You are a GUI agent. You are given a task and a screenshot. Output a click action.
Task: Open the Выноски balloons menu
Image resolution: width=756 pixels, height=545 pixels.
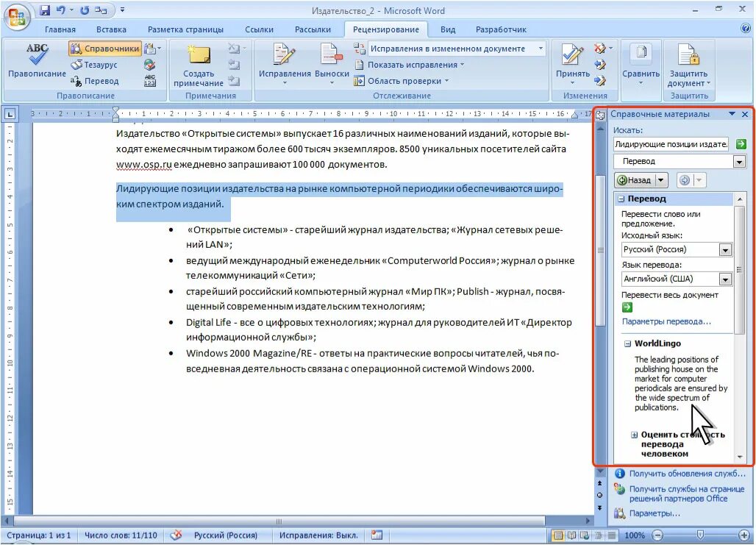pos(332,64)
